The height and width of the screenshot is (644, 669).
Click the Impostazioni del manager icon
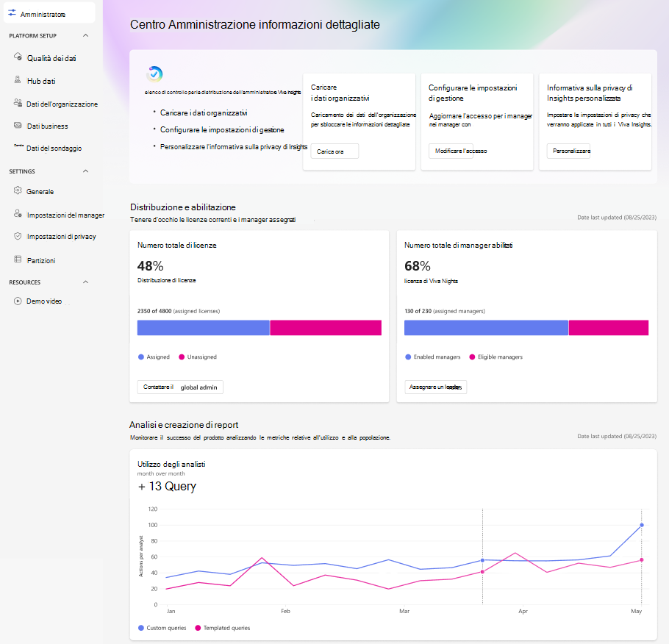click(18, 213)
